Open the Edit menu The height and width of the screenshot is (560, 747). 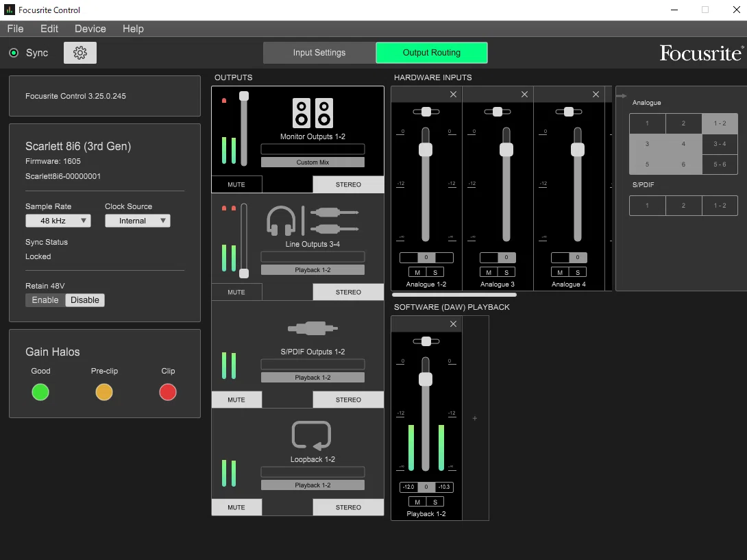tap(49, 29)
